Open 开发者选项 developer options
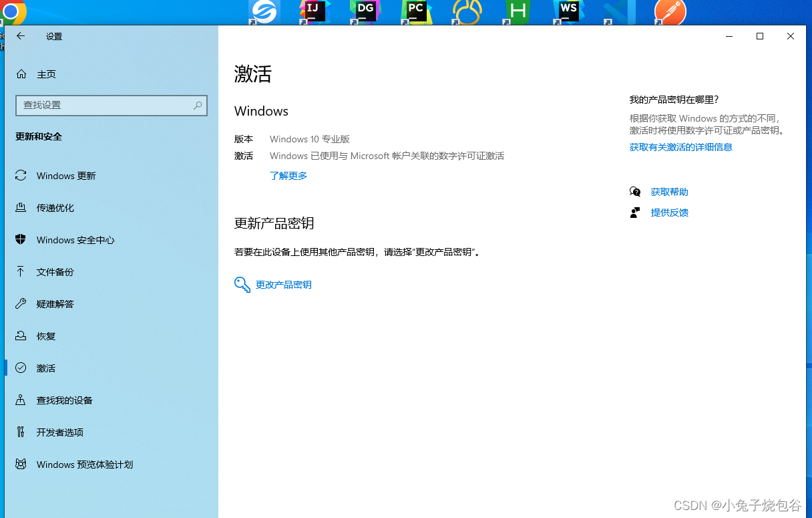The image size is (812, 518). coord(111,432)
